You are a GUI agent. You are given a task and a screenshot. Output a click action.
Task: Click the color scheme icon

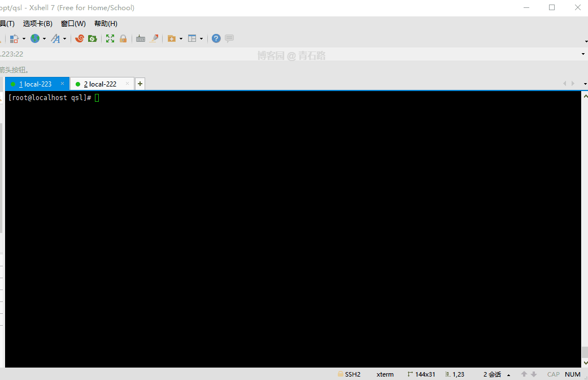point(14,38)
